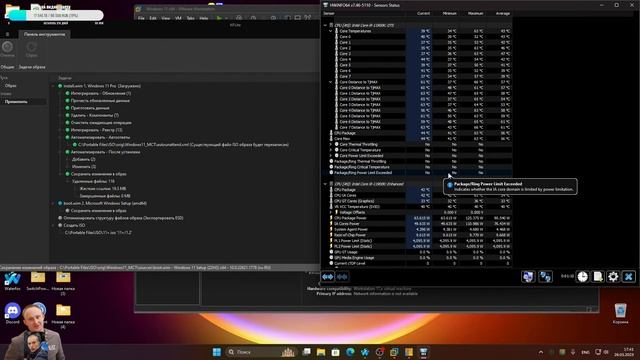Collapse the install.wim node in NTLite tree
This screenshot has height=360, width=640.
[x=53, y=86]
